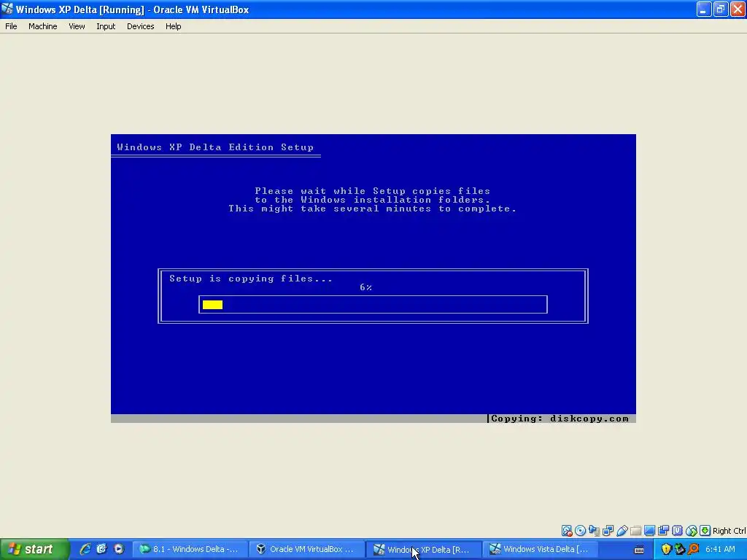Click the yellow security shield tray icon
The image size is (747, 560).
tap(666, 549)
